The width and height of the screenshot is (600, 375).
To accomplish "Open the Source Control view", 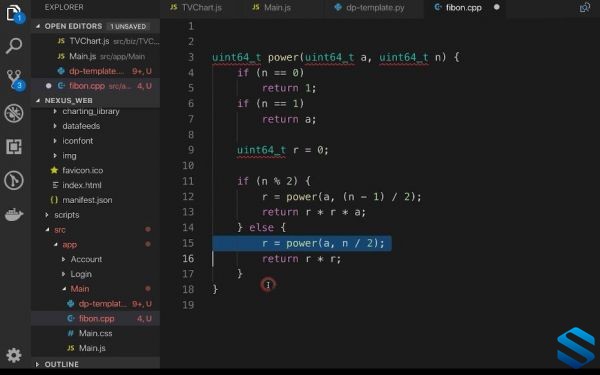I will (15, 79).
